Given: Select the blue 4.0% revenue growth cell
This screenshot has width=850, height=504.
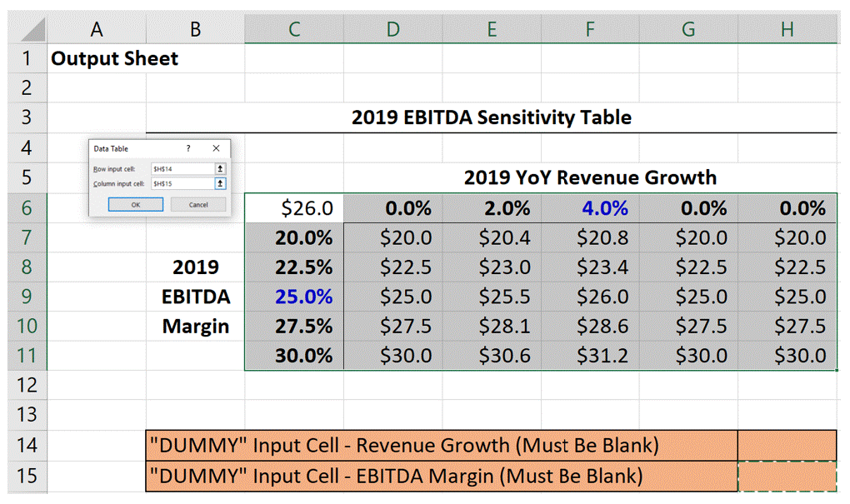Looking at the screenshot, I should click(x=589, y=208).
